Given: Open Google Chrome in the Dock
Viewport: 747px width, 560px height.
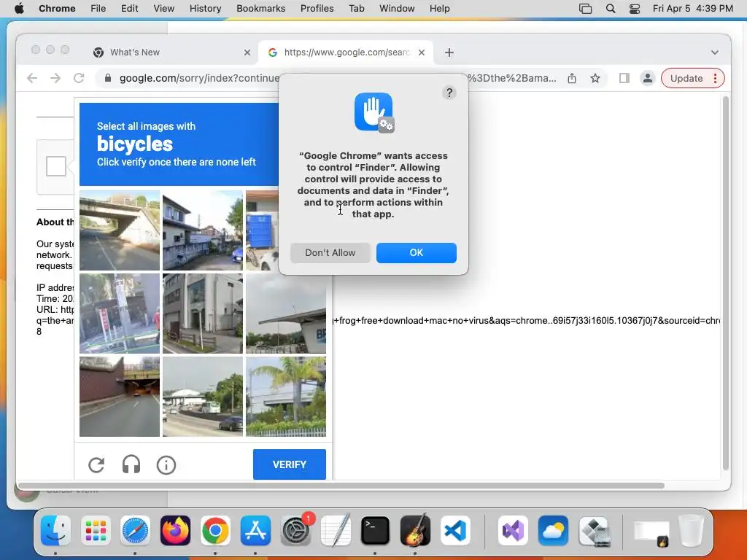Looking at the screenshot, I should tap(215, 530).
